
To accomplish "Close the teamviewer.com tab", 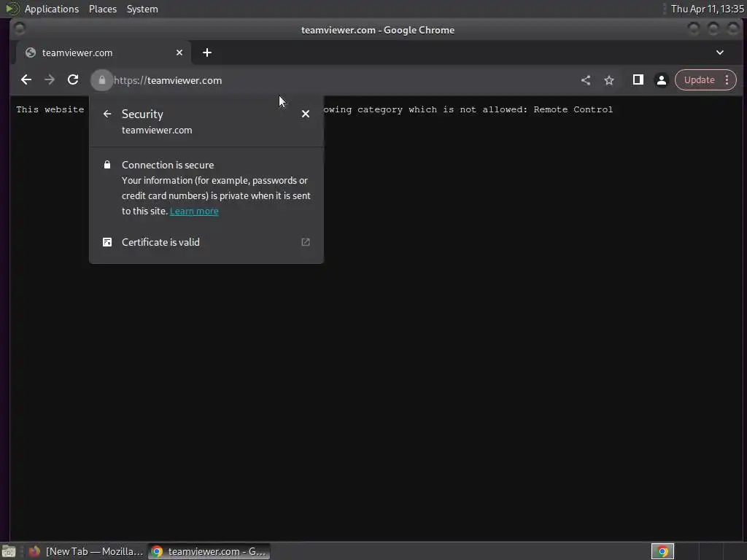I will tap(179, 52).
